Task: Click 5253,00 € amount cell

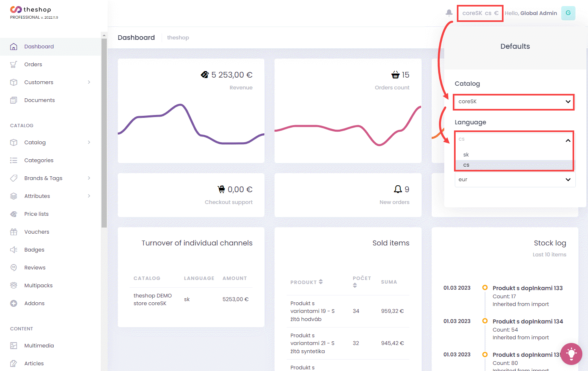Action: [x=236, y=299]
